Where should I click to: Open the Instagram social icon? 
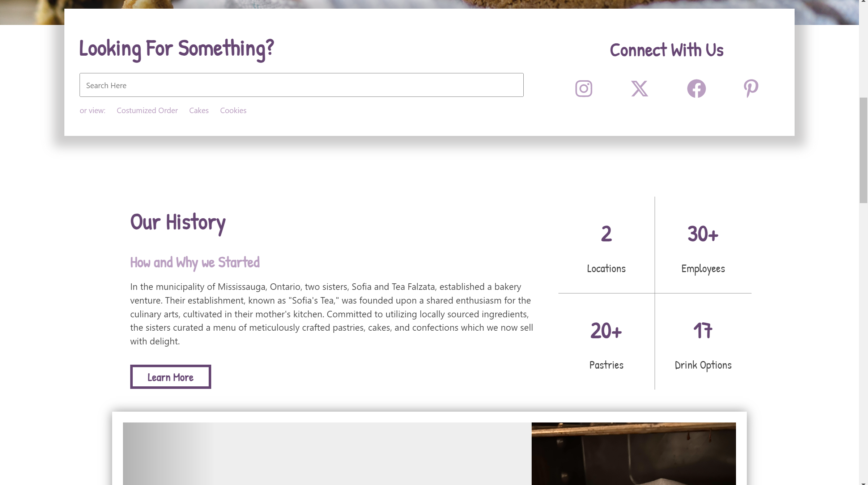(583, 89)
